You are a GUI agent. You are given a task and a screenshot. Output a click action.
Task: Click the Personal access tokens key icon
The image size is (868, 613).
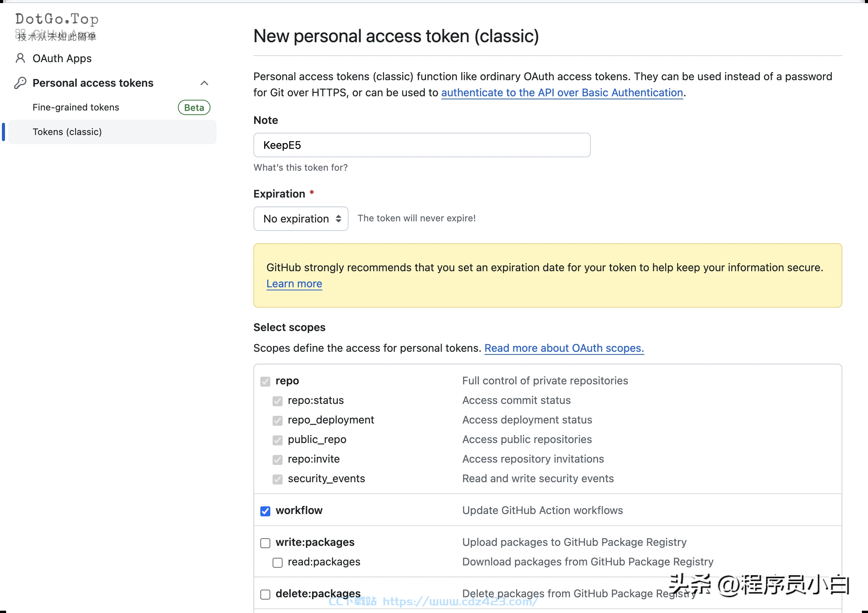[x=20, y=83]
